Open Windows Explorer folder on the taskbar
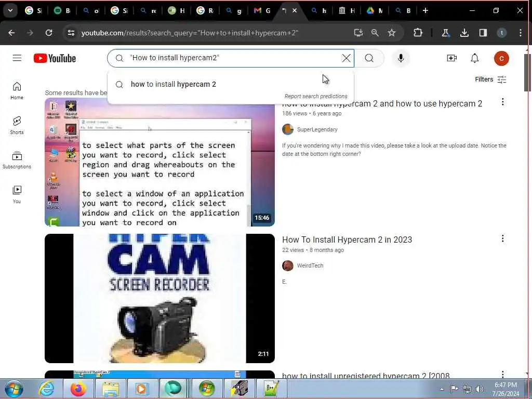Image resolution: width=532 pixels, height=399 pixels. pos(111,389)
